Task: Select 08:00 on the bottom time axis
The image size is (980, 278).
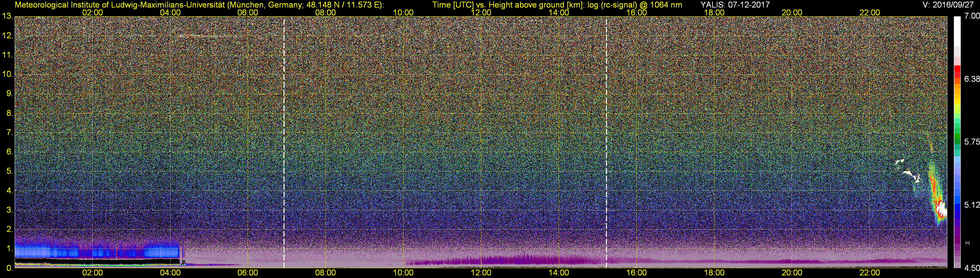Action: [x=326, y=273]
